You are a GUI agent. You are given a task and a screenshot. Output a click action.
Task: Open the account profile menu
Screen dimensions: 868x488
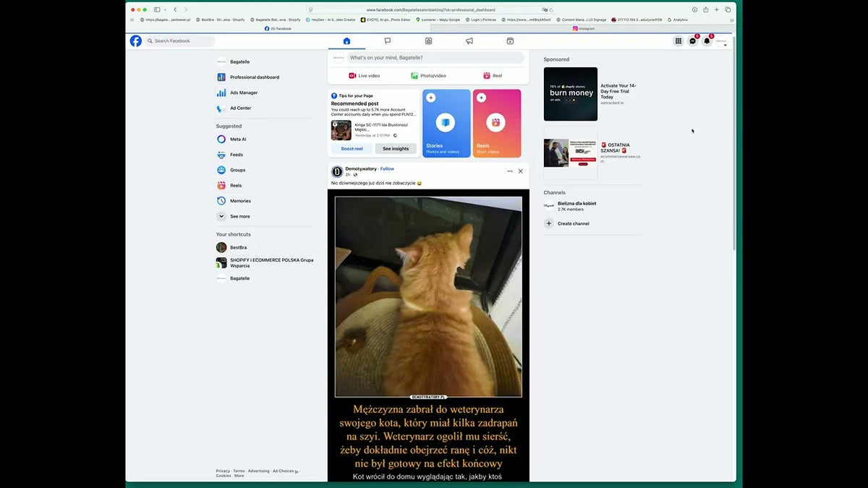(722, 41)
